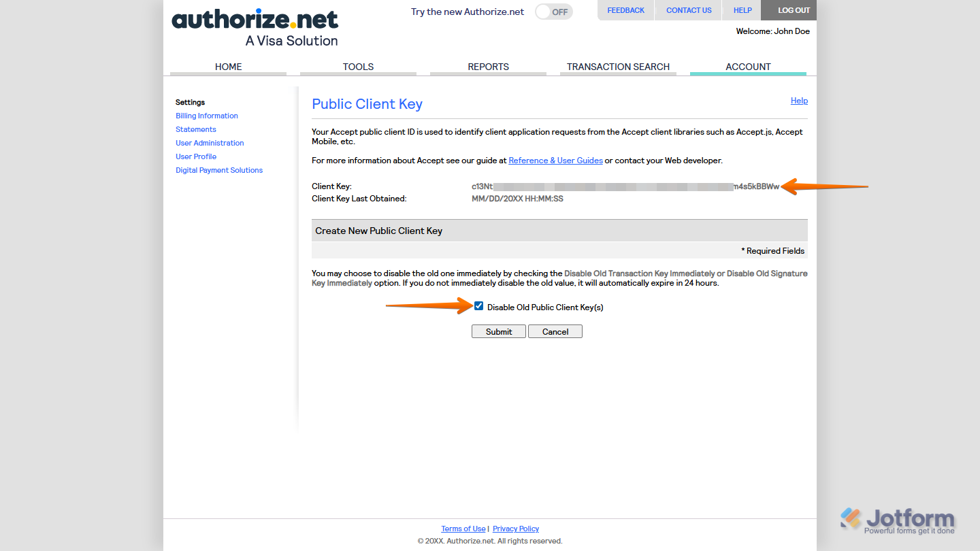Navigate to User Administration settings
The width and height of the screenshot is (980, 551).
tap(210, 143)
